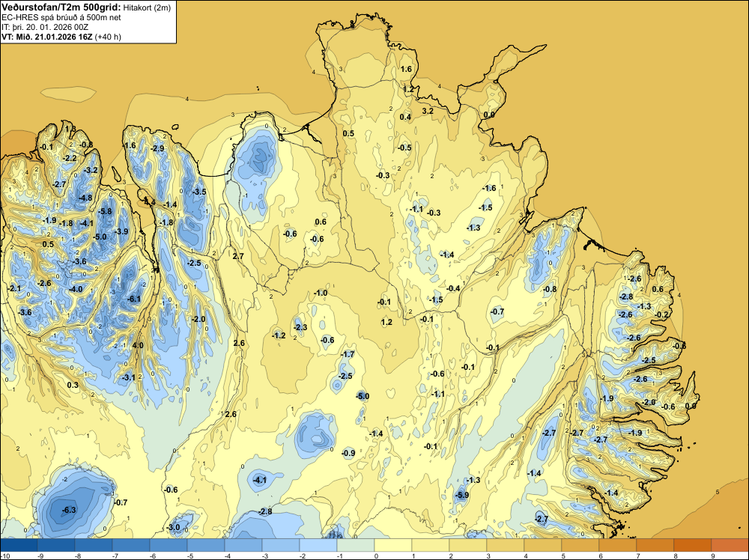Select the light blue legend segment from -3 to -2
This screenshot has height=560, width=749.
tap(281, 545)
